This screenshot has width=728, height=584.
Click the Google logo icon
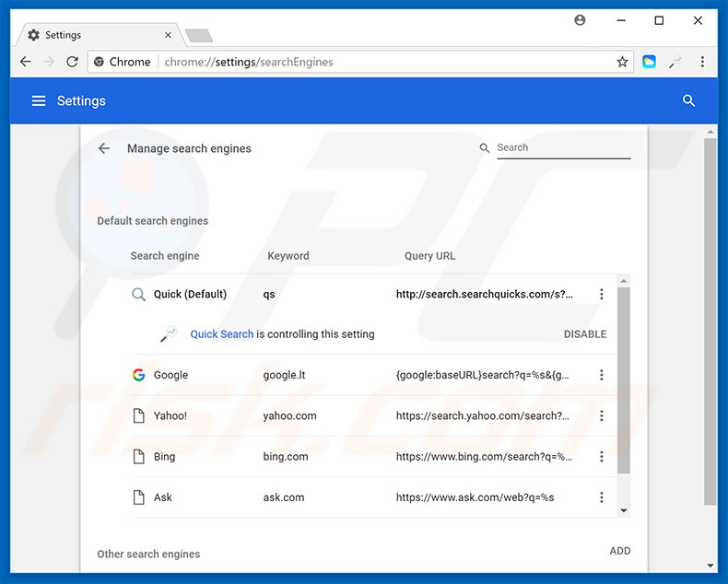pos(138,375)
